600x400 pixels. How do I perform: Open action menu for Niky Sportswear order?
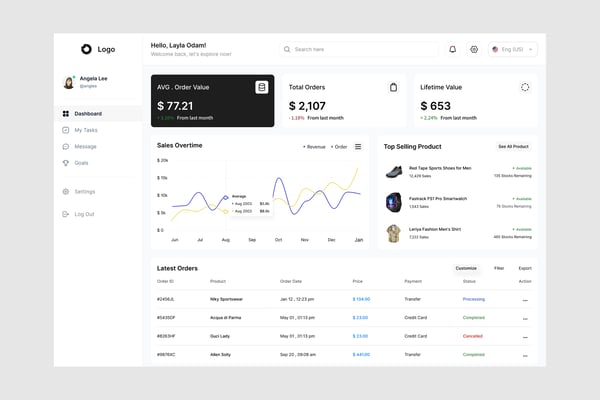[525, 300]
